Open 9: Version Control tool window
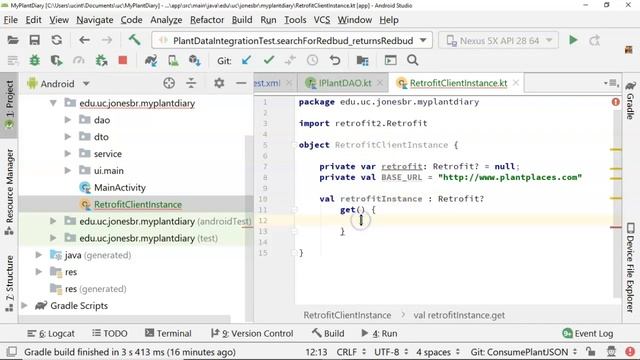Image resolution: width=640 pixels, height=360 pixels. point(252,333)
